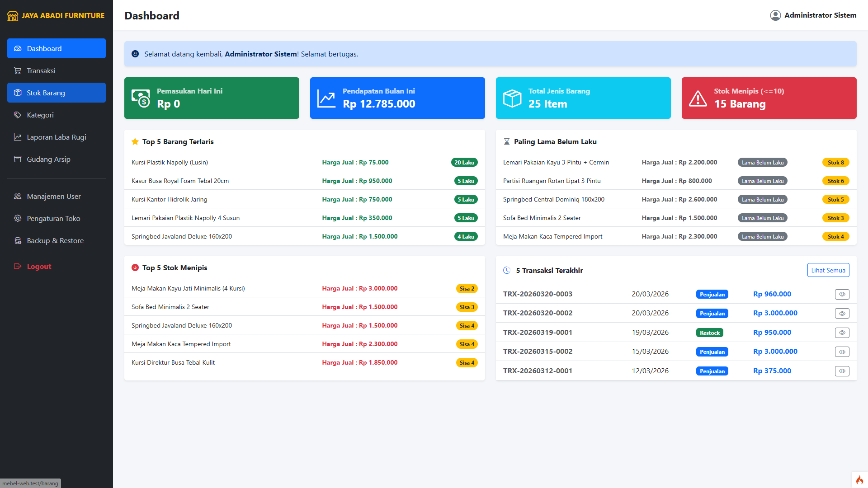Click the store logo icon in sidebar
Viewport: 868px width, 488px height.
13,16
